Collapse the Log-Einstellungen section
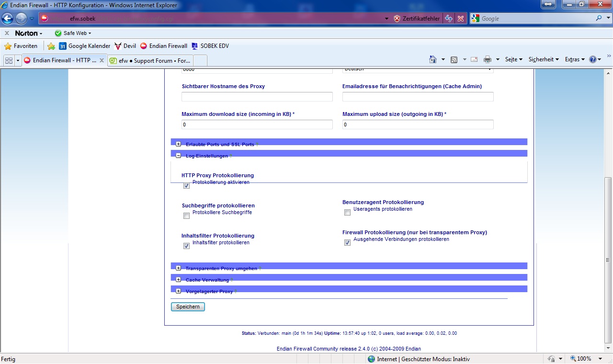The height and width of the screenshot is (364, 613). 178,156
